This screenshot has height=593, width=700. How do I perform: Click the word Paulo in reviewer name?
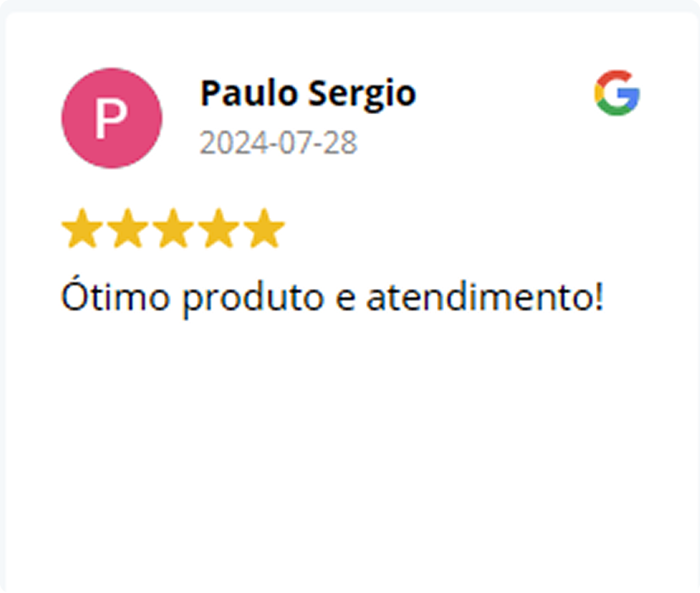pos(249,93)
